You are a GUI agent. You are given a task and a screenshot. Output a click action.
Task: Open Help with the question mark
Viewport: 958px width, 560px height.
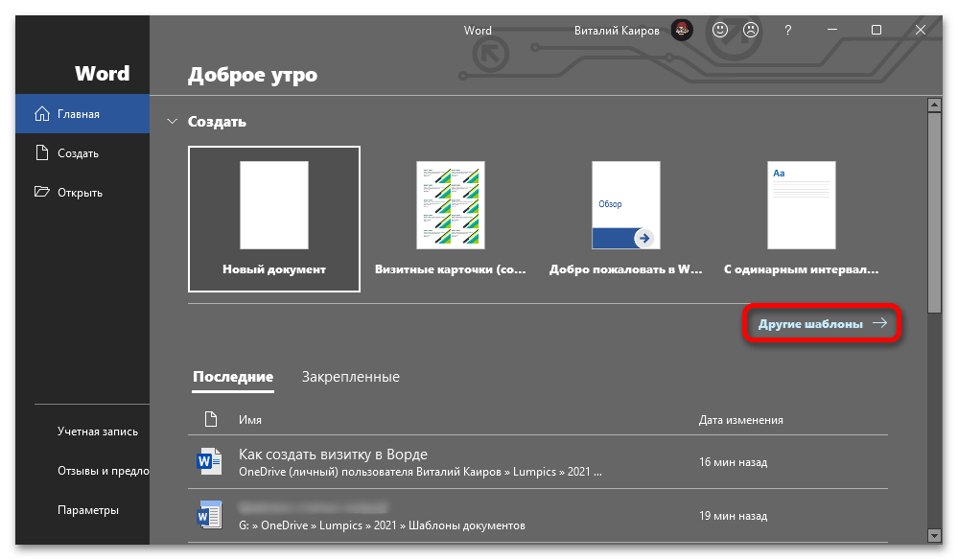click(787, 30)
